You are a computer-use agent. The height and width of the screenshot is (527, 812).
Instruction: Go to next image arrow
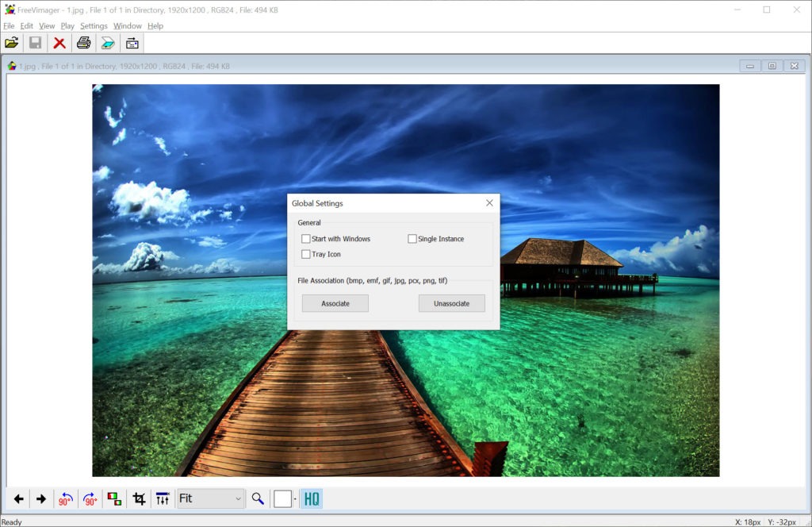pos(41,499)
